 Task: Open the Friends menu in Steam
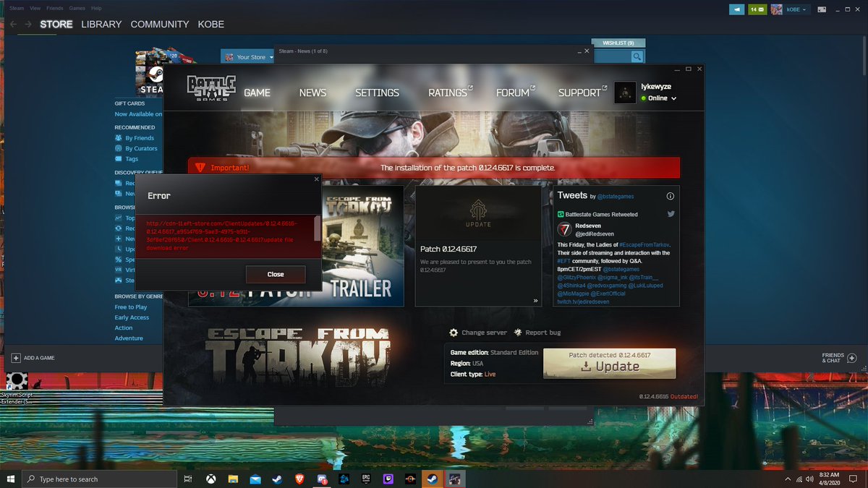(x=54, y=8)
